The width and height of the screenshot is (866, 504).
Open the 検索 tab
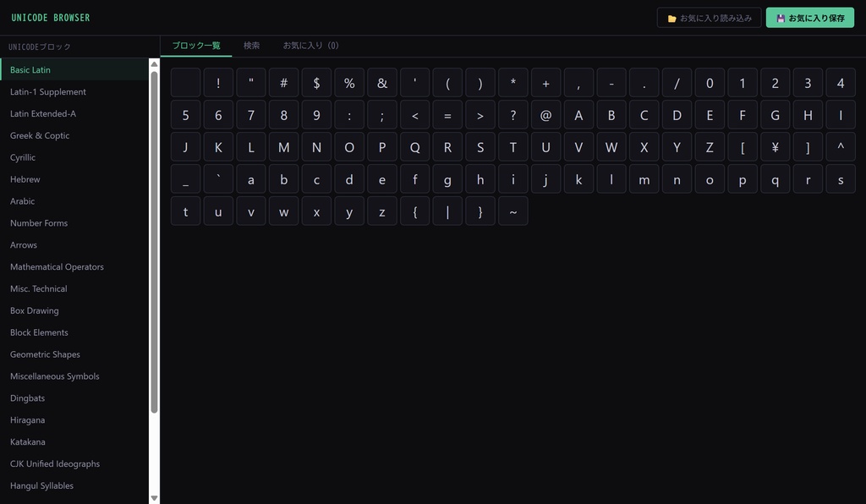251,46
